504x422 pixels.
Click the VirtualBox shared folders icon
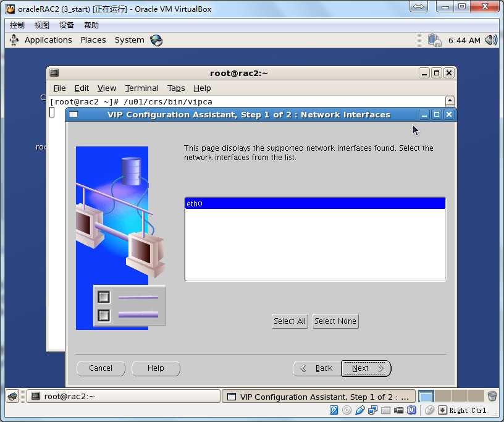[x=385, y=410]
